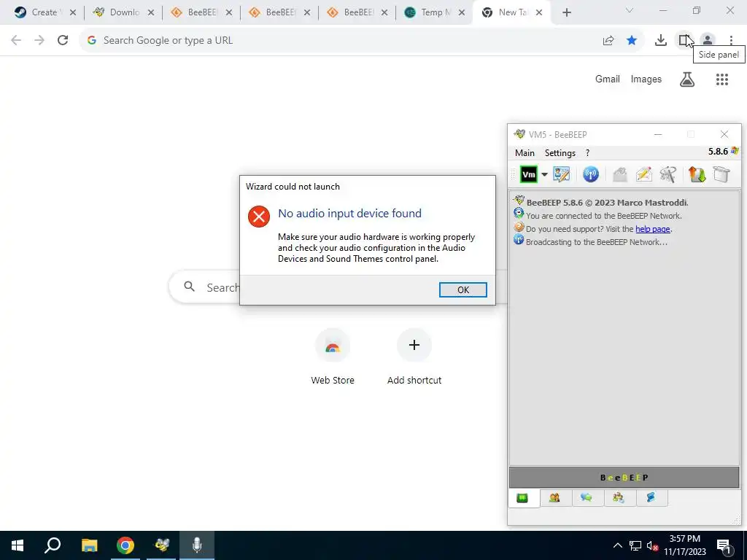Click the red error icon in dialog
Screen dimensions: 747x560
pyautogui.click(x=259, y=217)
